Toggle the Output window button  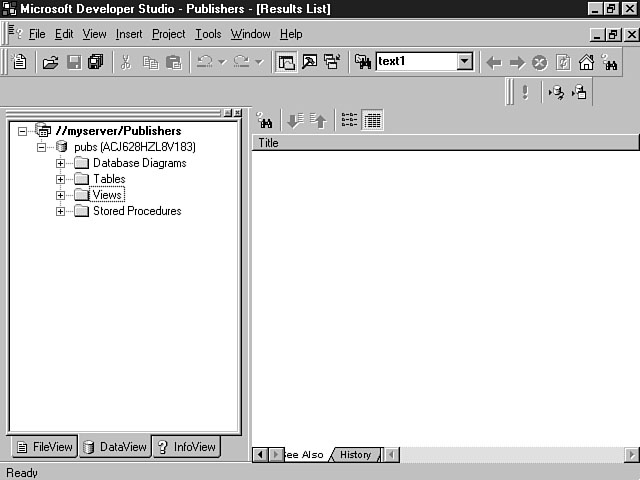tap(309, 62)
